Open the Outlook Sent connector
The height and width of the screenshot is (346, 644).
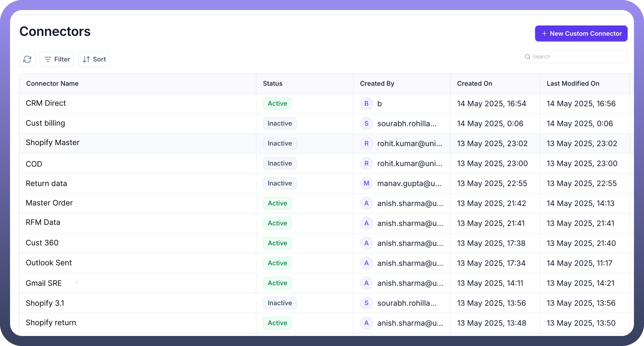click(x=49, y=263)
